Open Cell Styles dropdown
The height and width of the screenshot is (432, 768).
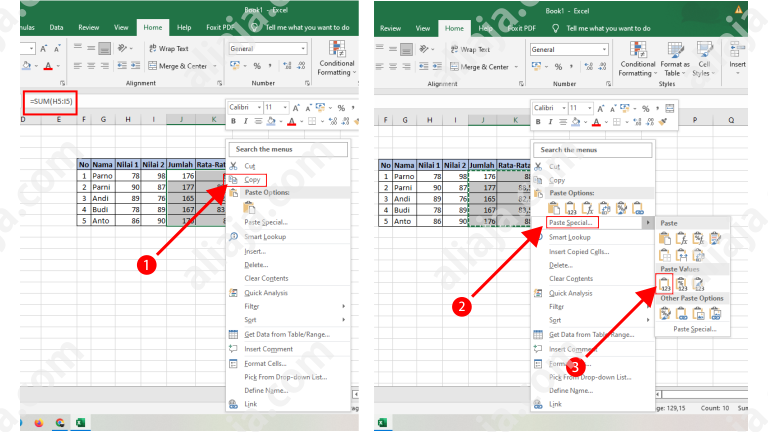click(x=704, y=59)
